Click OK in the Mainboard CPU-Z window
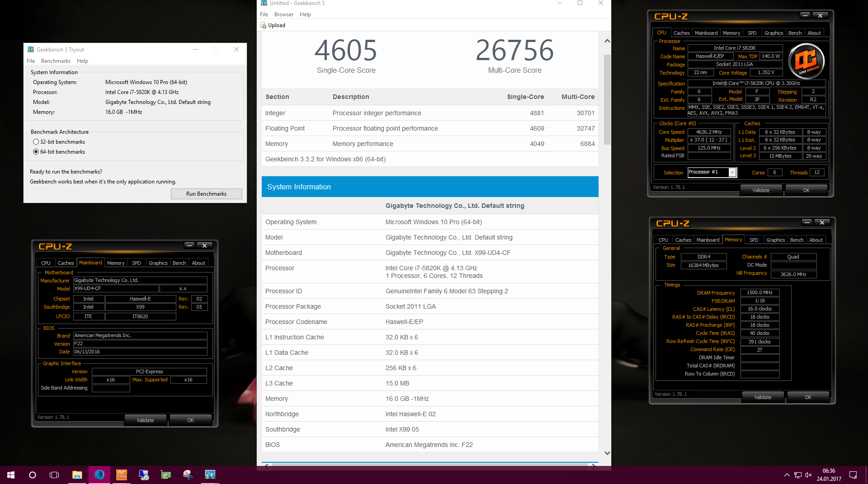Image resolution: width=868 pixels, height=484 pixels. point(190,420)
